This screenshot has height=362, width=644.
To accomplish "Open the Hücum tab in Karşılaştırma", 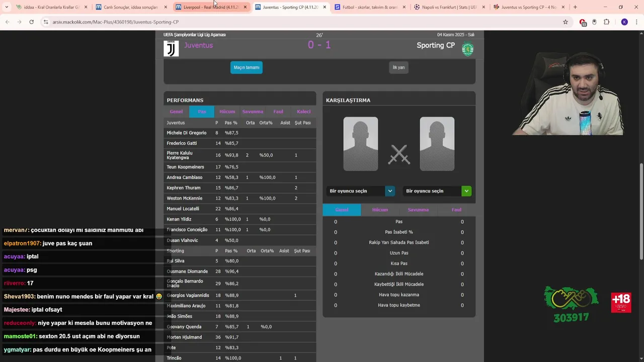I will (x=380, y=210).
